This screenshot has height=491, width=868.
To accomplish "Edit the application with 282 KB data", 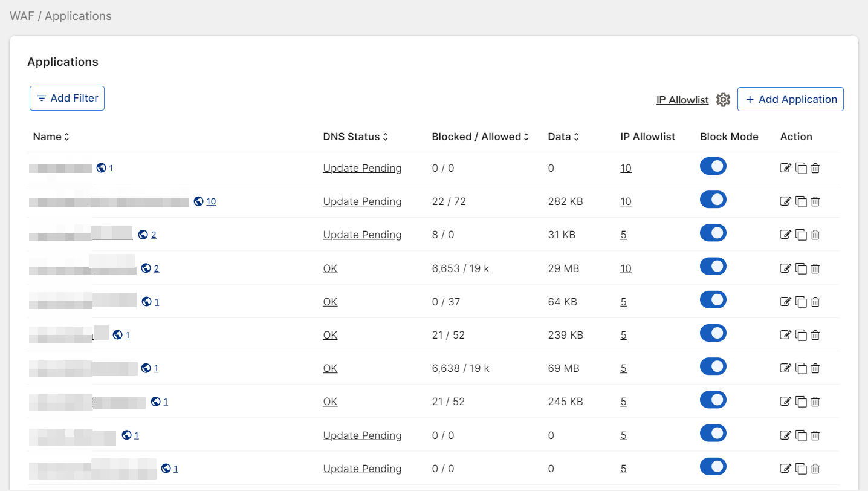I will (x=785, y=201).
